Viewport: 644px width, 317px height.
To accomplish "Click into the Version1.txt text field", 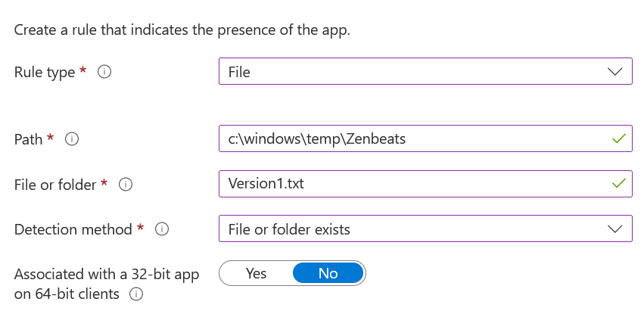I will [x=416, y=184].
